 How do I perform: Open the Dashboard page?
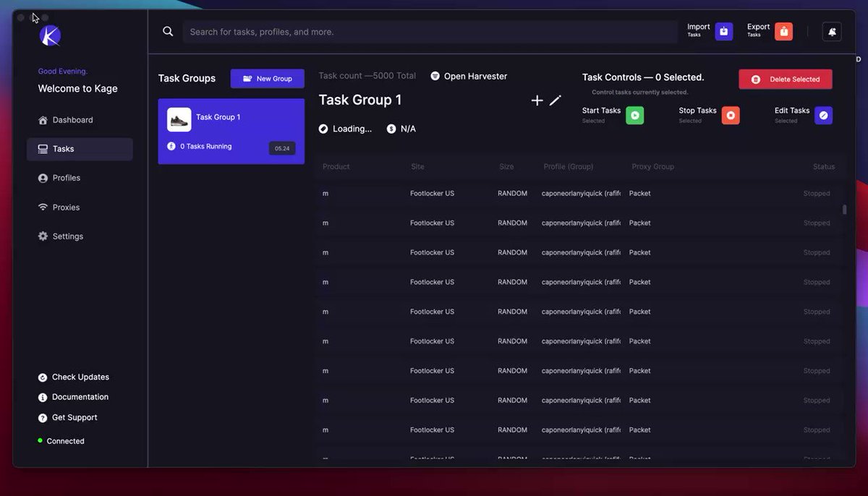click(x=65, y=120)
